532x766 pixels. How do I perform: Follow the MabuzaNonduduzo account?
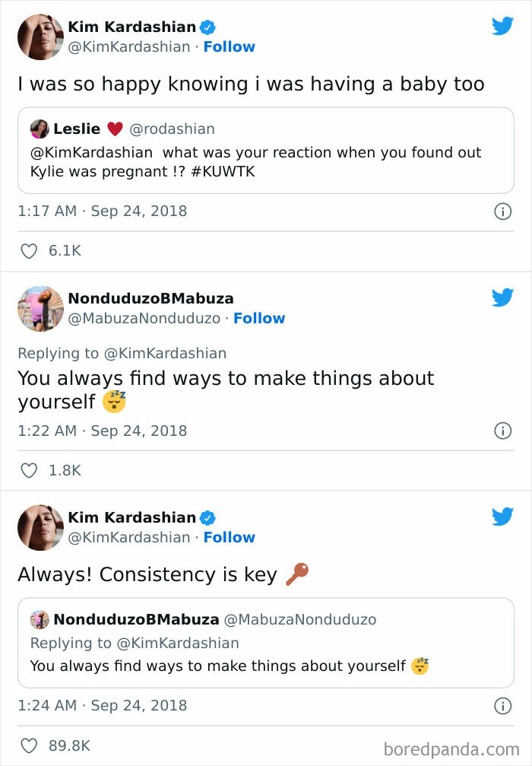pos(260,318)
